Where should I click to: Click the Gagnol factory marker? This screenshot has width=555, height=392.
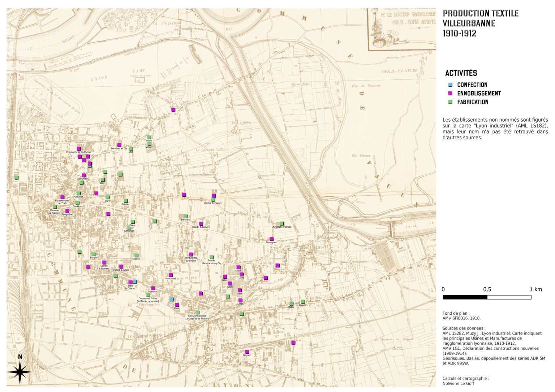click(247, 352)
